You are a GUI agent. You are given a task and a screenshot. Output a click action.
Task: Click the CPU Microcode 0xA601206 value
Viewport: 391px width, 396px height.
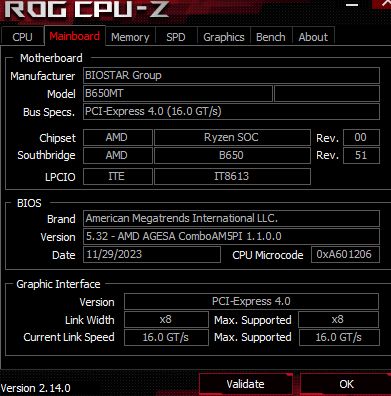(345, 255)
